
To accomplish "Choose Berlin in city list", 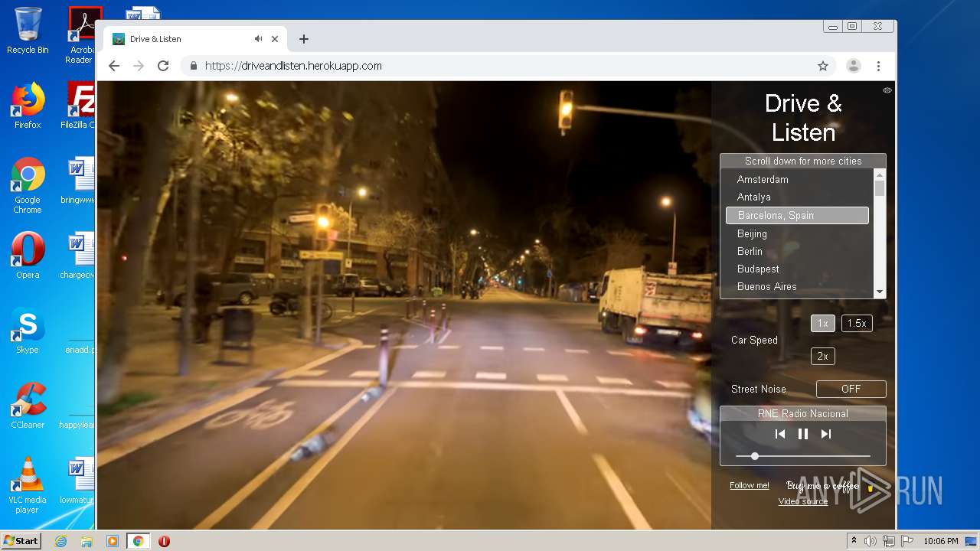I will (797, 251).
